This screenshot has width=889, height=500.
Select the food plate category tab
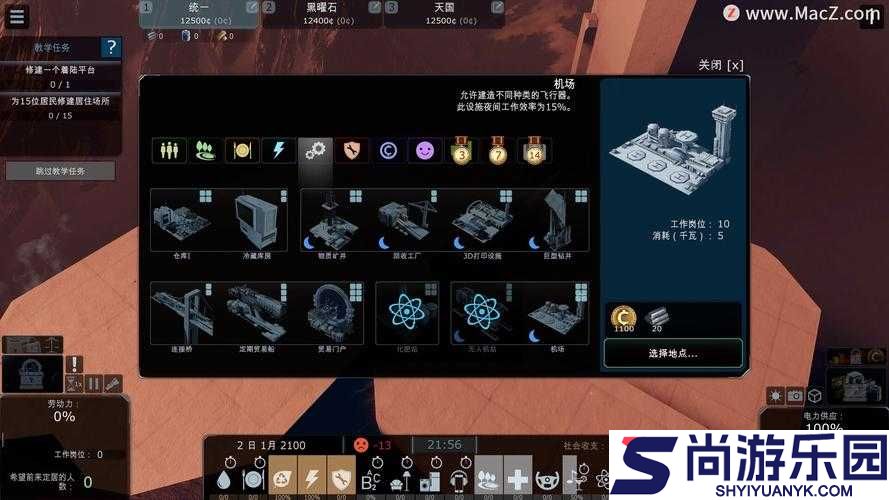pos(242,151)
